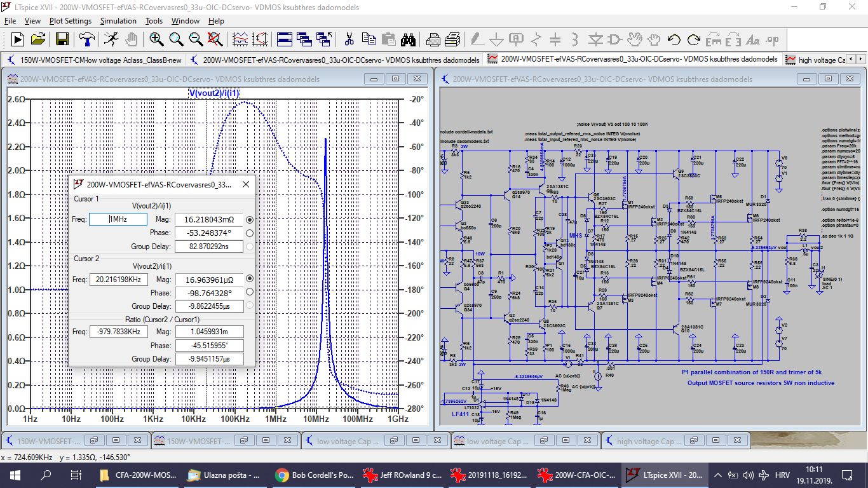Click the Windows Start button

[x=15, y=475]
